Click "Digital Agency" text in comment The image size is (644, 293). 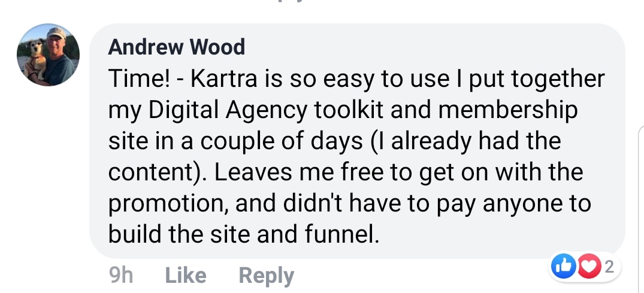coord(228,110)
